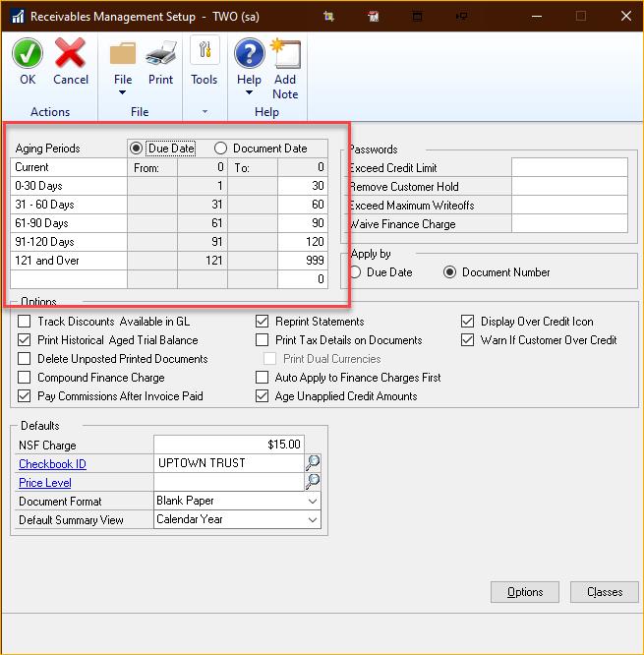This screenshot has height=655, width=644.
Task: Click the first title bar toolbar icon
Action: [328, 17]
